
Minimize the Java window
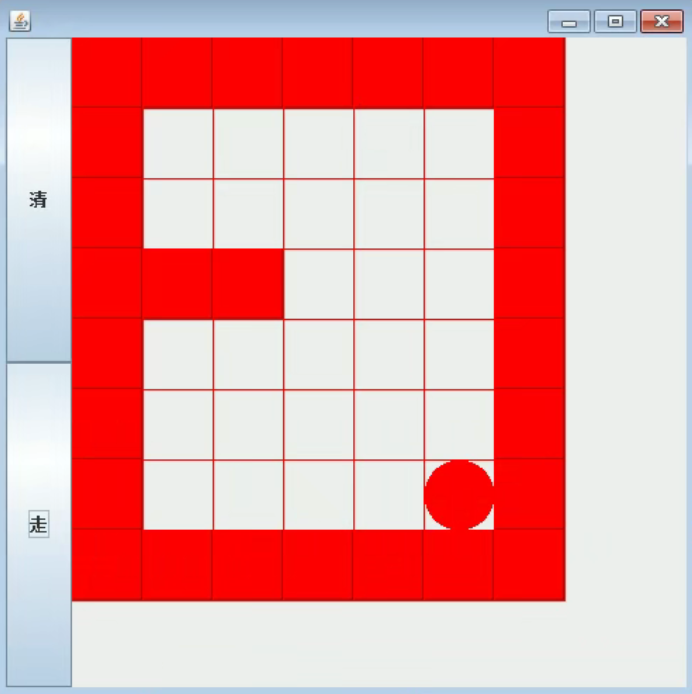pyautogui.click(x=569, y=21)
